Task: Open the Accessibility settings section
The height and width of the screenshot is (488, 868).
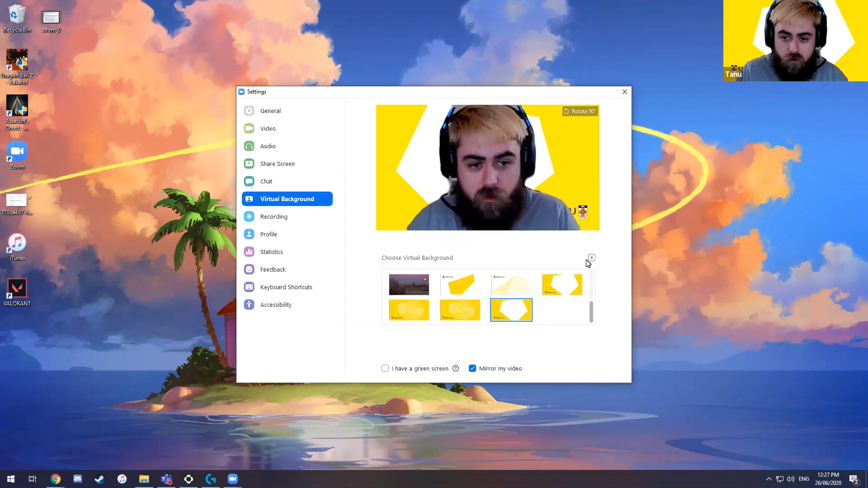Action: click(276, 305)
